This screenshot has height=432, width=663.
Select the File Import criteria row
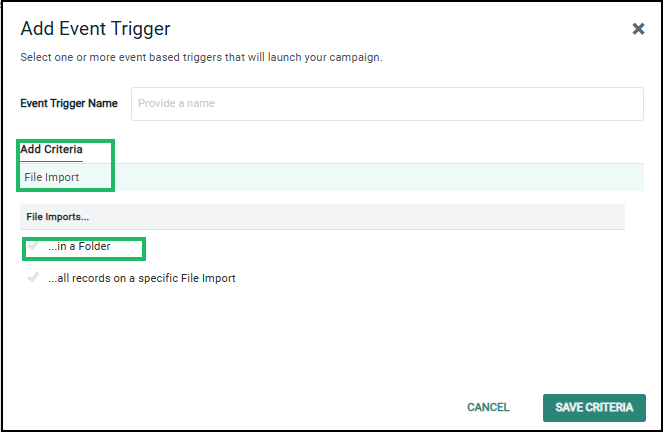(x=52, y=178)
